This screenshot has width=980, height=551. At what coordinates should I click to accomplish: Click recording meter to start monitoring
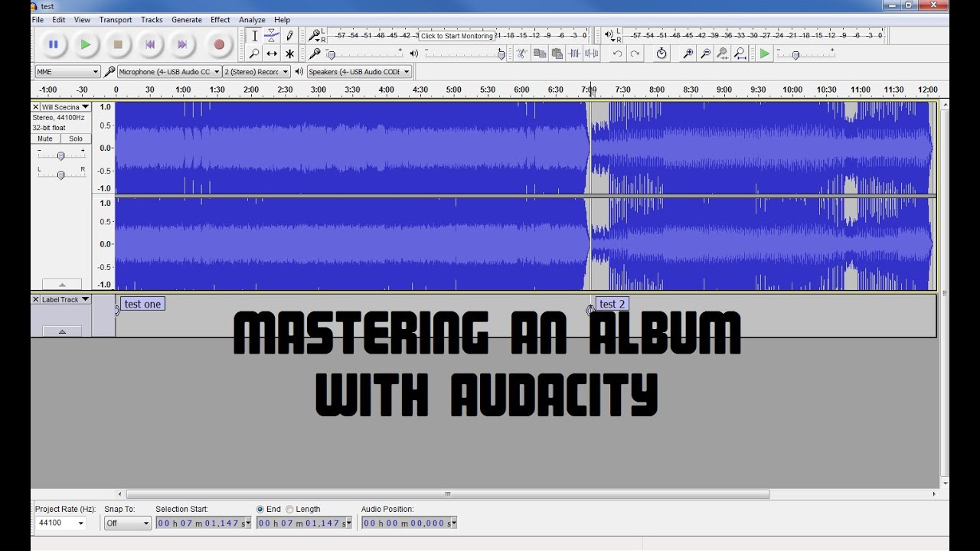click(457, 35)
